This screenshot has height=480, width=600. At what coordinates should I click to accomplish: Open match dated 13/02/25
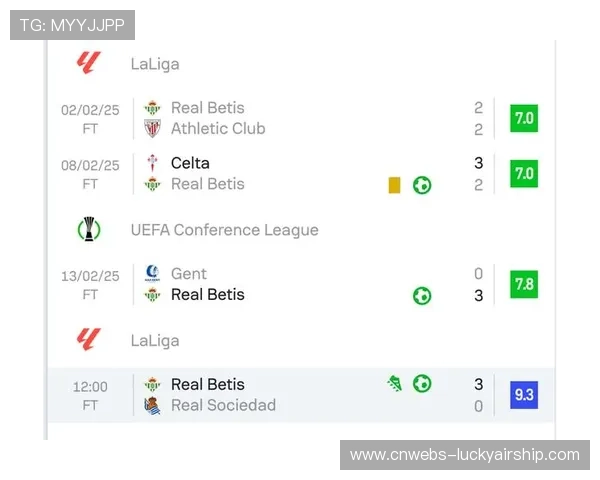point(90,284)
